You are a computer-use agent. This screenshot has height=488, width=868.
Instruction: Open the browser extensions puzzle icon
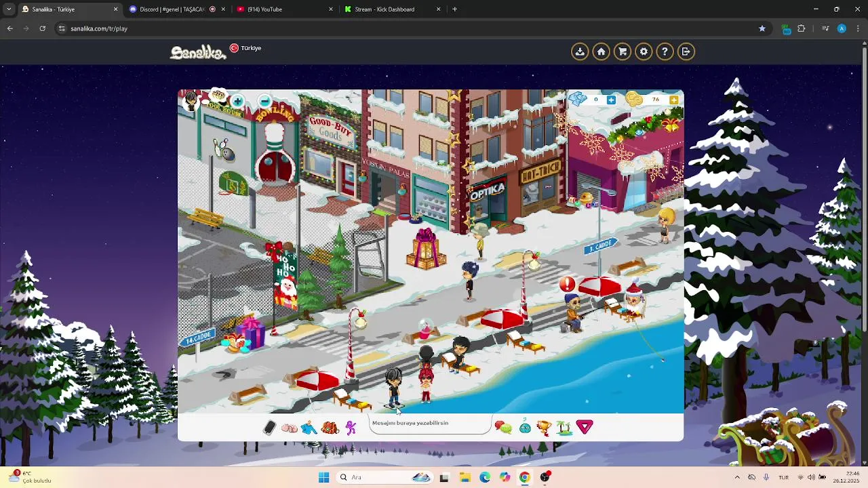click(x=802, y=28)
